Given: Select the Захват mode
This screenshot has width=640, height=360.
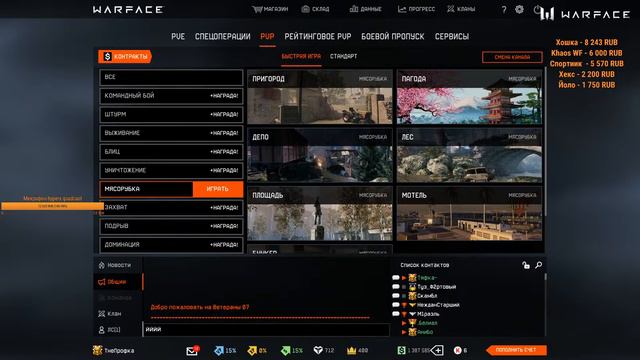Looking at the screenshot, I should coord(171,208).
